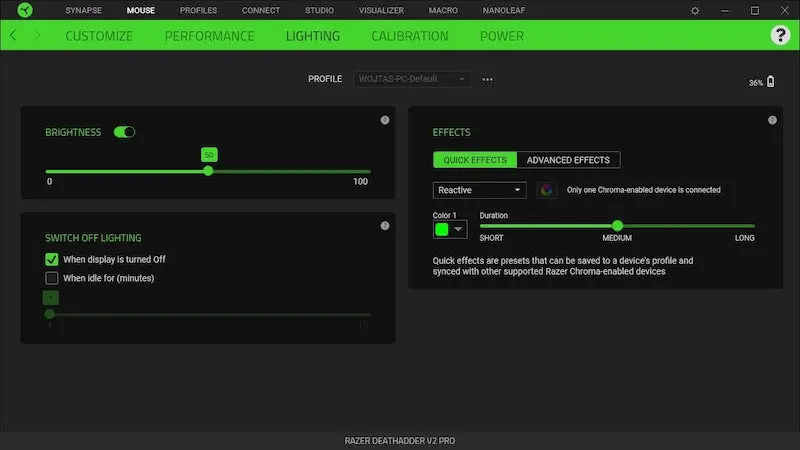Uncheck When display is turned Off
Viewport: 800px width, 450px height.
pyautogui.click(x=52, y=259)
